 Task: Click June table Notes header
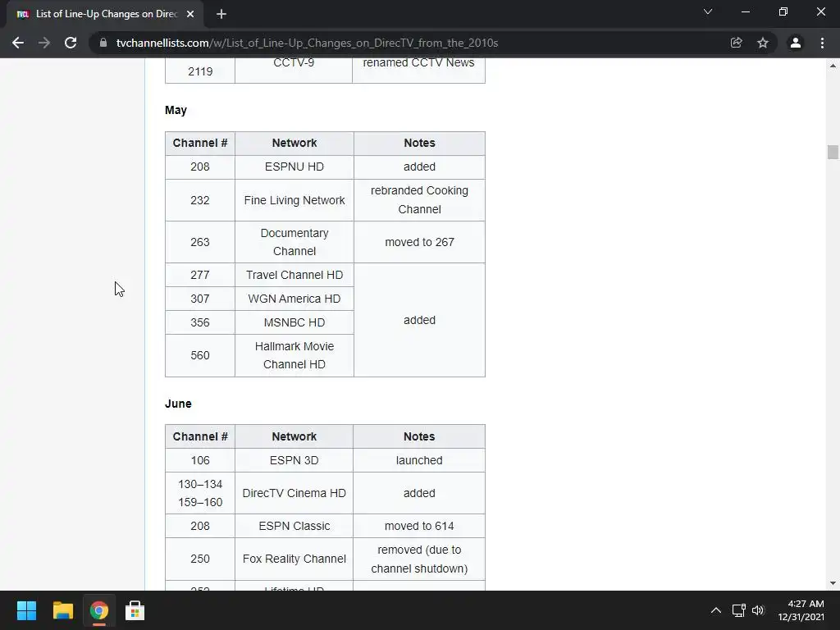click(x=419, y=436)
